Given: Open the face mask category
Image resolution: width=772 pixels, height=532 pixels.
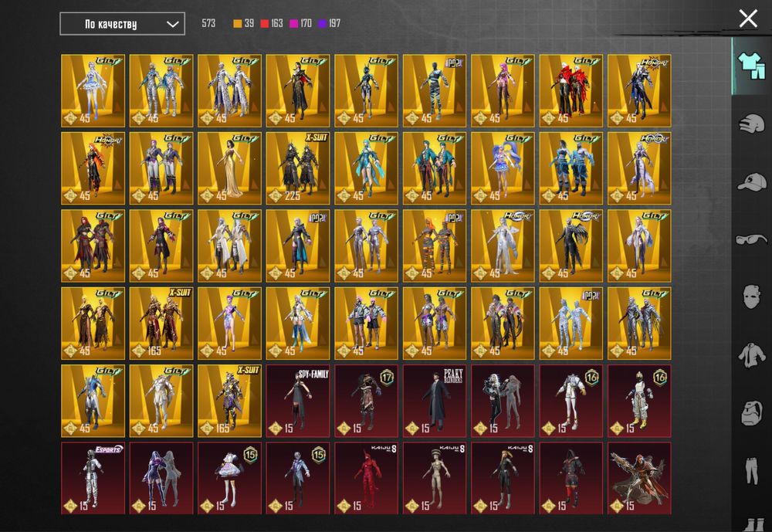Looking at the screenshot, I should pos(751,296).
